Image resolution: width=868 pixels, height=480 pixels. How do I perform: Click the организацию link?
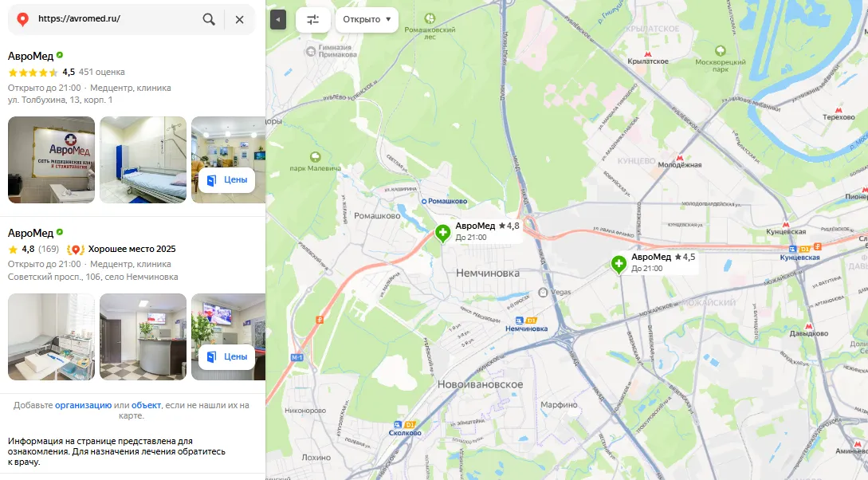click(83, 405)
